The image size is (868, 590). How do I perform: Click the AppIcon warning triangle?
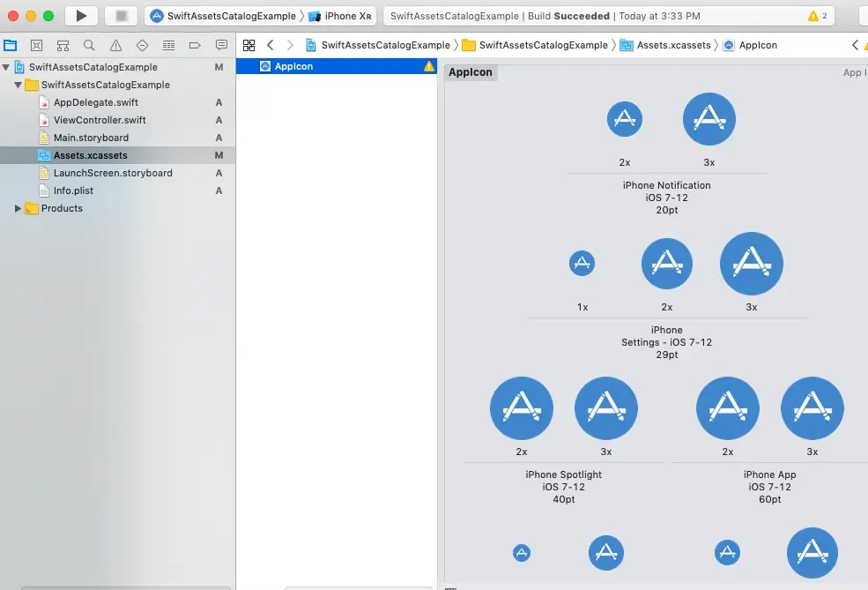coord(429,66)
